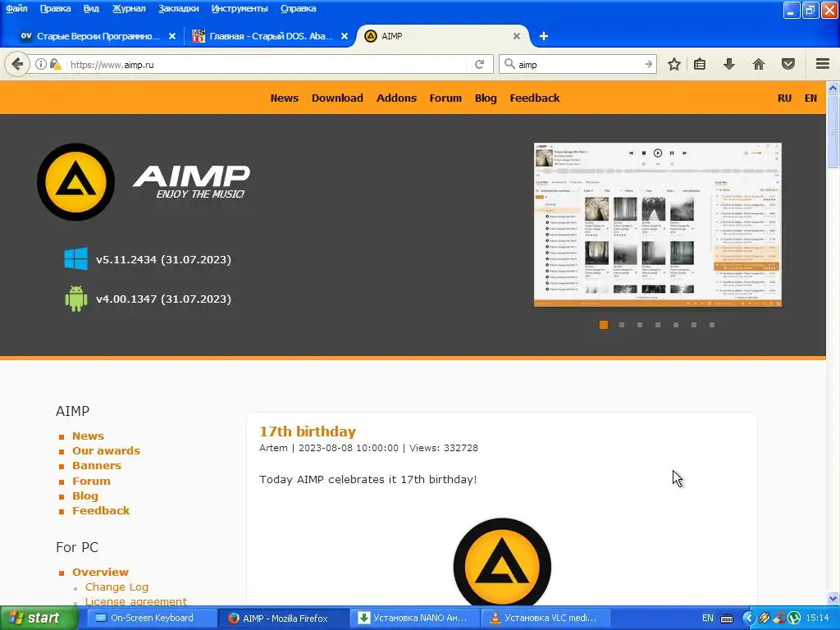Screen dimensions: 840x630
Task: Close the Главная - Старый DOS tab
Action: click(345, 36)
